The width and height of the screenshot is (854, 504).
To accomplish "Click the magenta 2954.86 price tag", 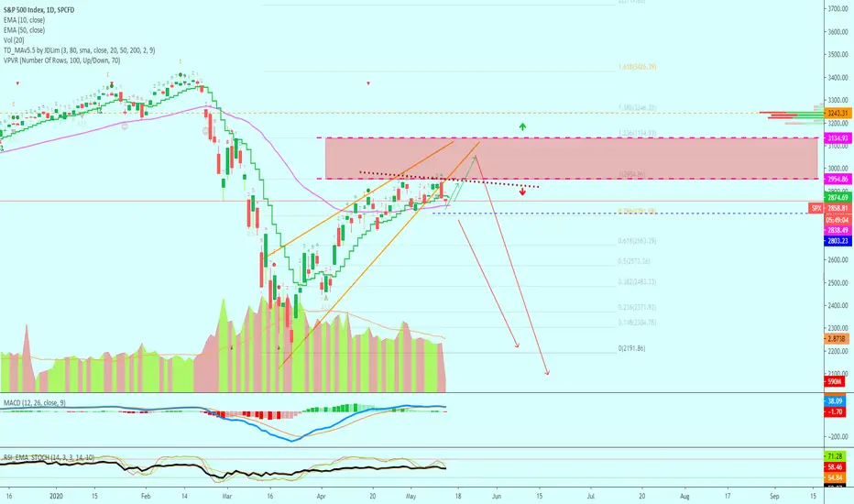I will pyautogui.click(x=838, y=179).
